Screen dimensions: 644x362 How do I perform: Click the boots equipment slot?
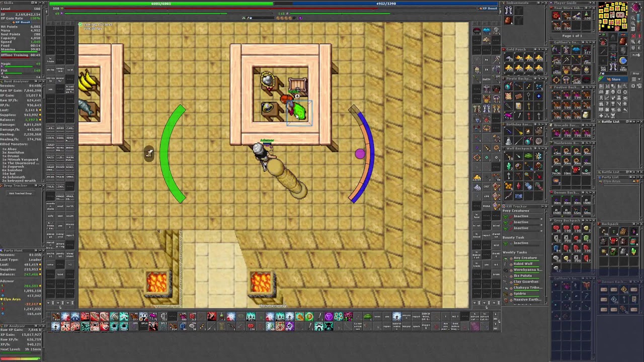pos(613,66)
